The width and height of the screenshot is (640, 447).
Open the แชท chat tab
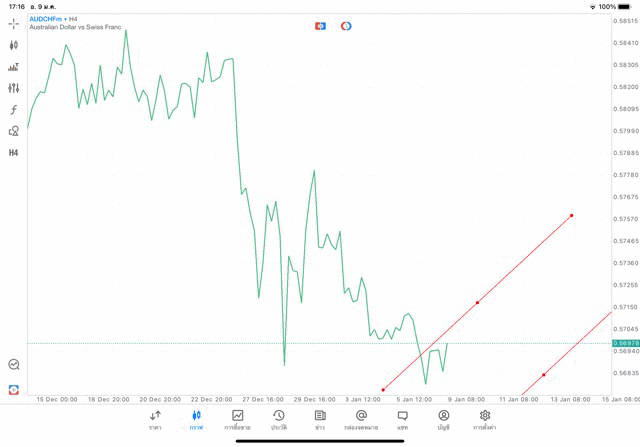pos(402,420)
